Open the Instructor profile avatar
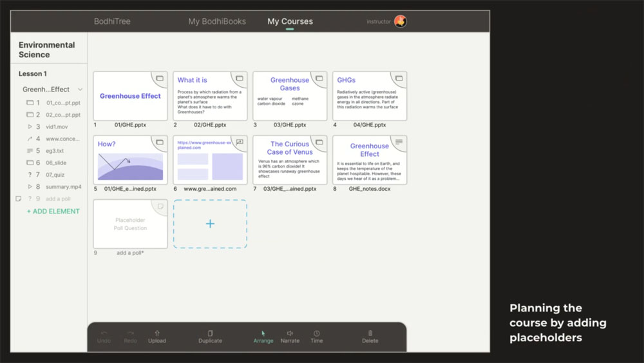This screenshot has height=363, width=644. click(401, 21)
